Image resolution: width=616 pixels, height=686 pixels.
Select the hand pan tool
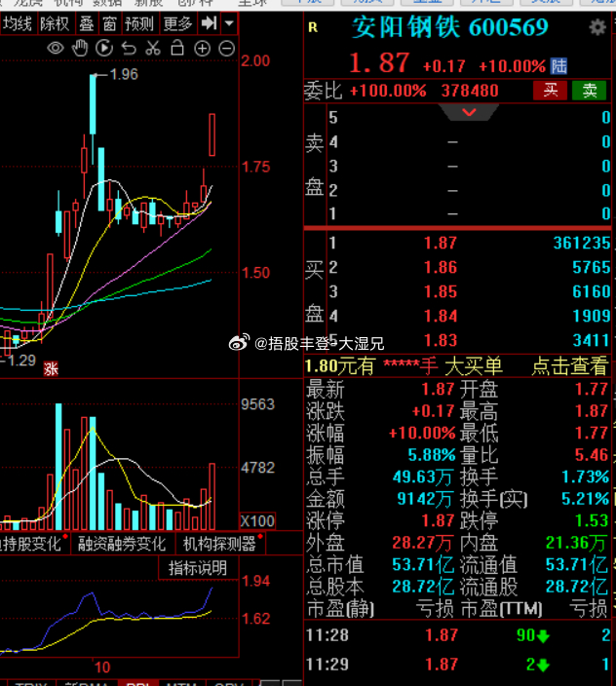pyautogui.click(x=80, y=48)
